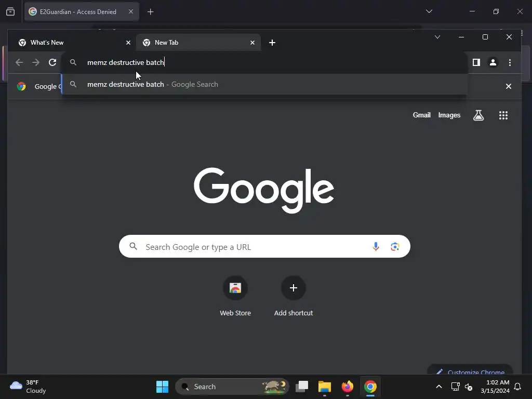Close the New Tab tab
The image size is (532, 399).
[x=252, y=43]
